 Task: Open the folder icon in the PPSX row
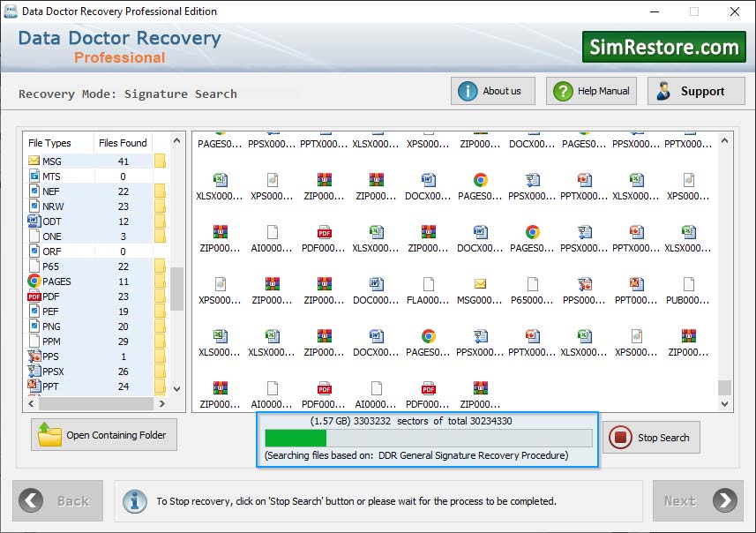tap(160, 371)
